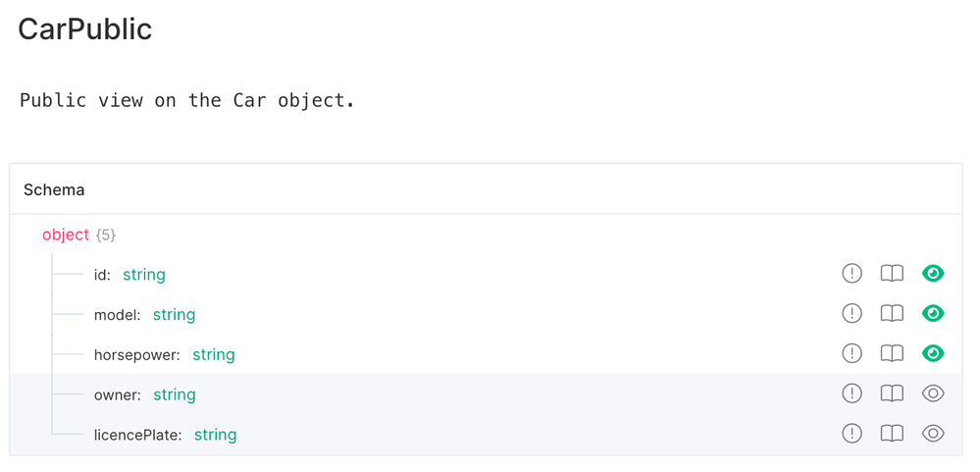Hide the id property with eye icon
The height and width of the screenshot is (472, 980).
point(933,274)
